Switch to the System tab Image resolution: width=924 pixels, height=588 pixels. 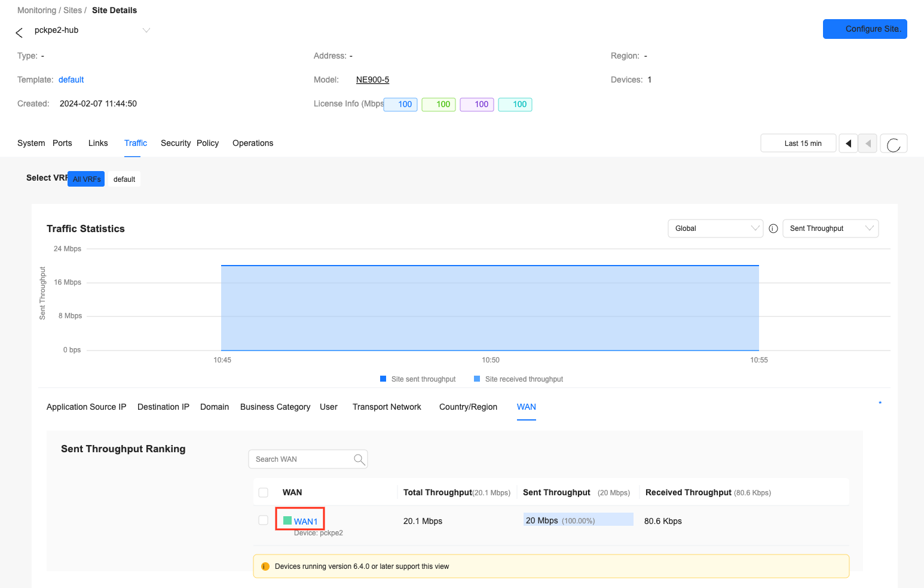pyautogui.click(x=31, y=143)
